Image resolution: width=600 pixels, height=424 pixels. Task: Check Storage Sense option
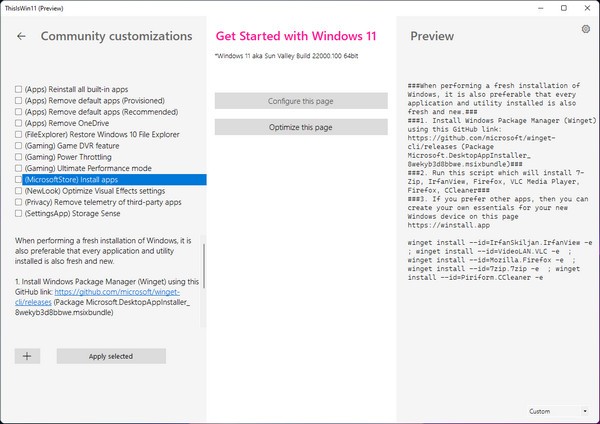pyautogui.click(x=19, y=213)
